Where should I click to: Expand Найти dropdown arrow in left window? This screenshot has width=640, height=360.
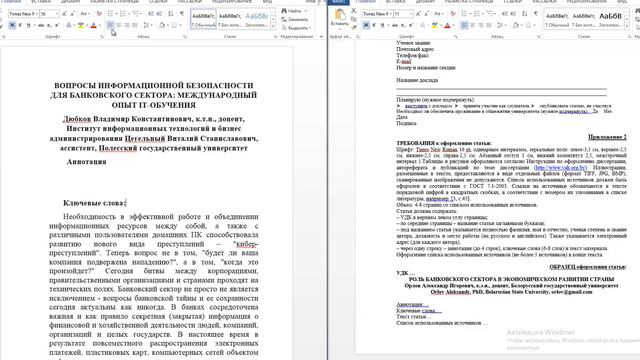[x=305, y=11]
